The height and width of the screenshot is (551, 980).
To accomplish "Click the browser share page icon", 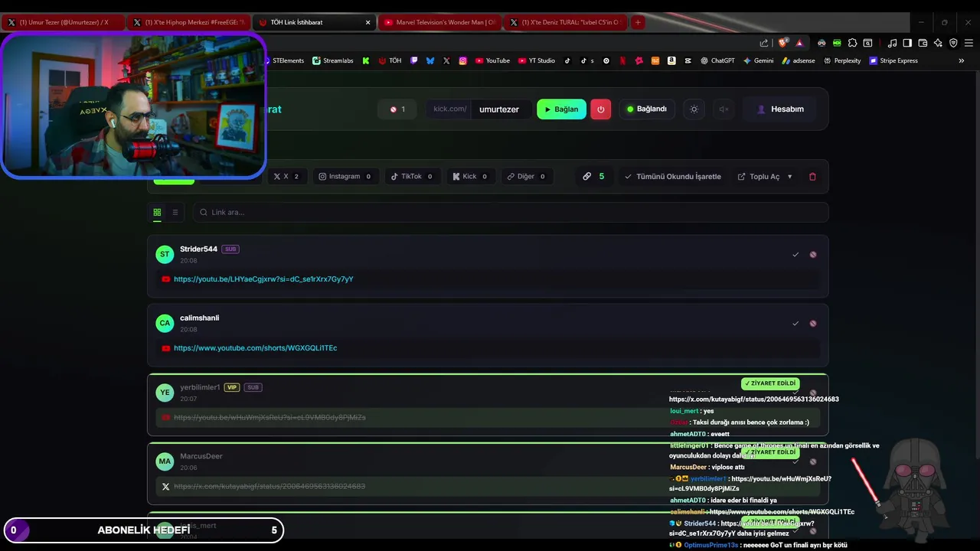I will pos(764,43).
